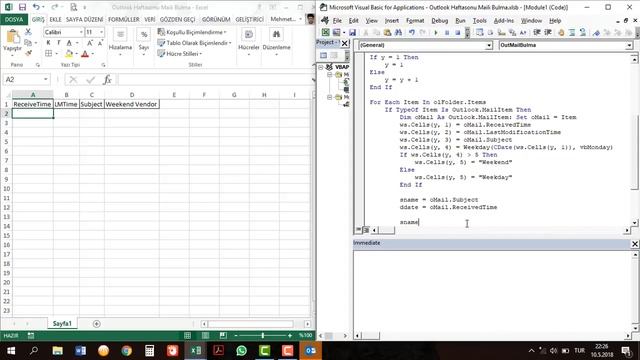Click Run Sub green play icon
The image size is (640, 360).
pyautogui.click(x=436, y=32)
